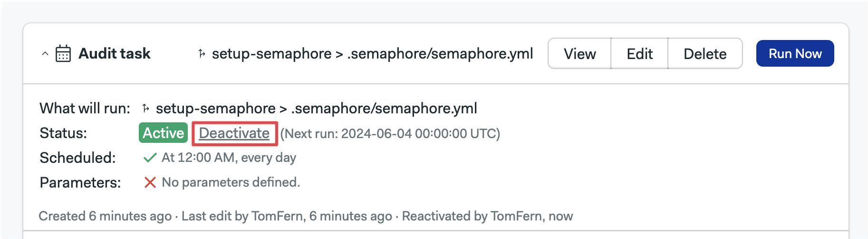
Task: Open the View tab of the task
Action: 579,54
